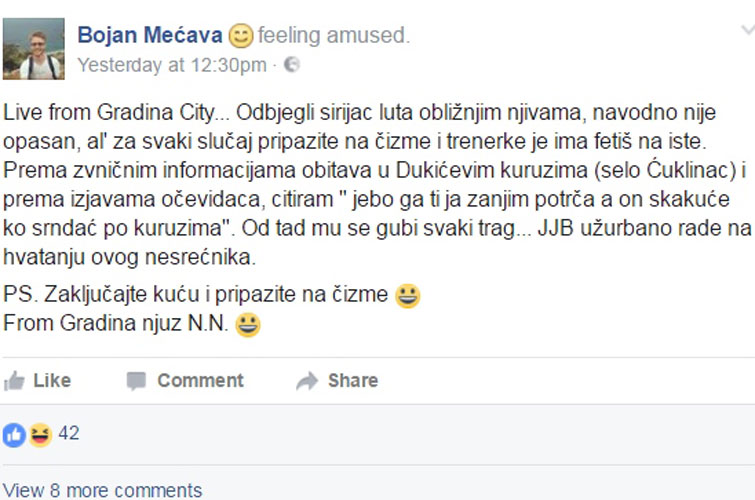Open the post options chevron dropdown
Screen dimensions: 755x500
point(748,31)
